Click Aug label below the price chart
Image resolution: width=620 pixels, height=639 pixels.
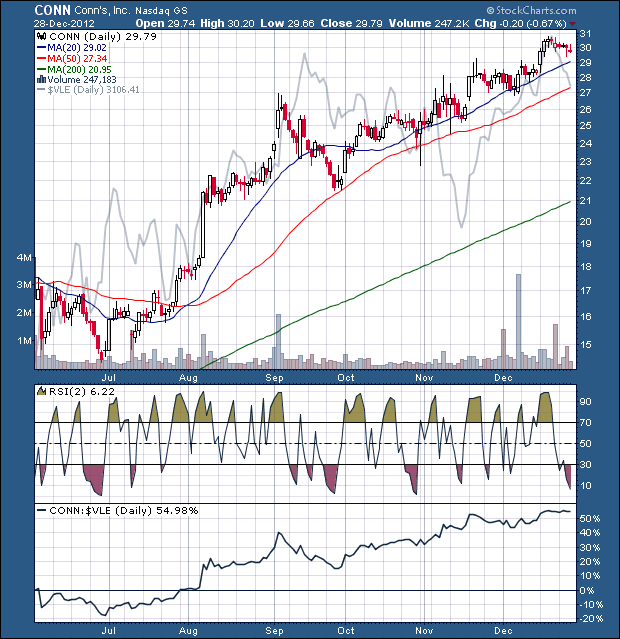tap(188, 378)
